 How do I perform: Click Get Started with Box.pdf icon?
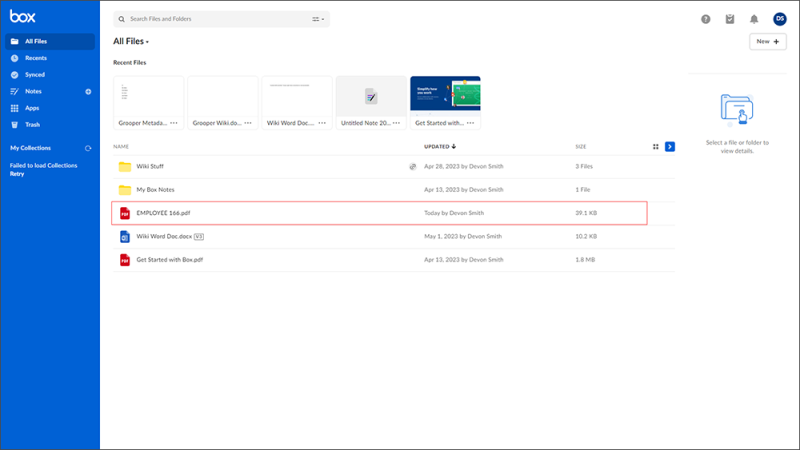pyautogui.click(x=124, y=260)
